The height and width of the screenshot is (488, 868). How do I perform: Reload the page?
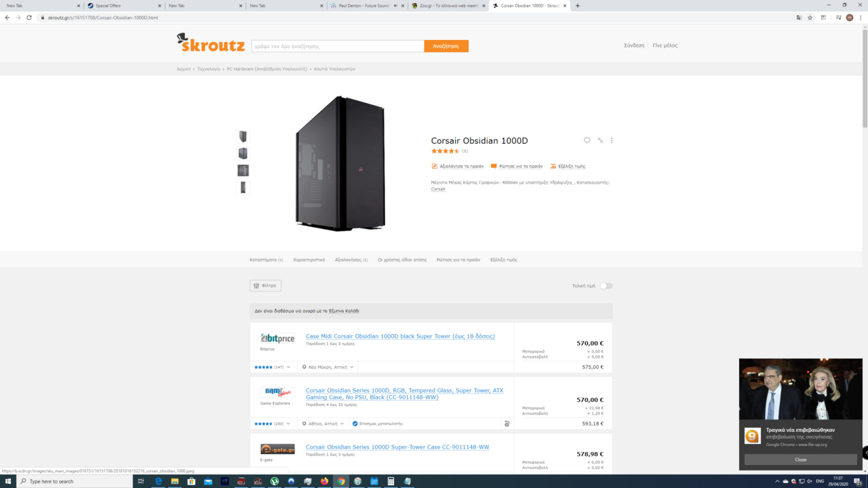[x=29, y=18]
